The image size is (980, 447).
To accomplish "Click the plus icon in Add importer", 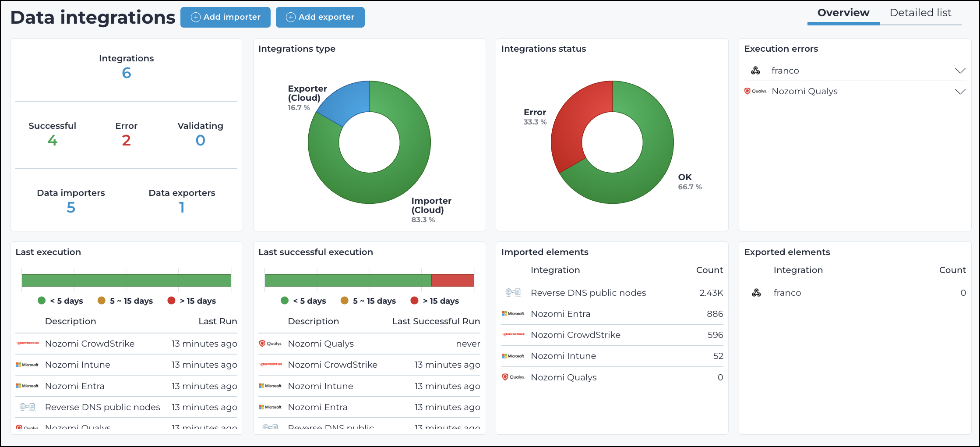I will tap(196, 17).
